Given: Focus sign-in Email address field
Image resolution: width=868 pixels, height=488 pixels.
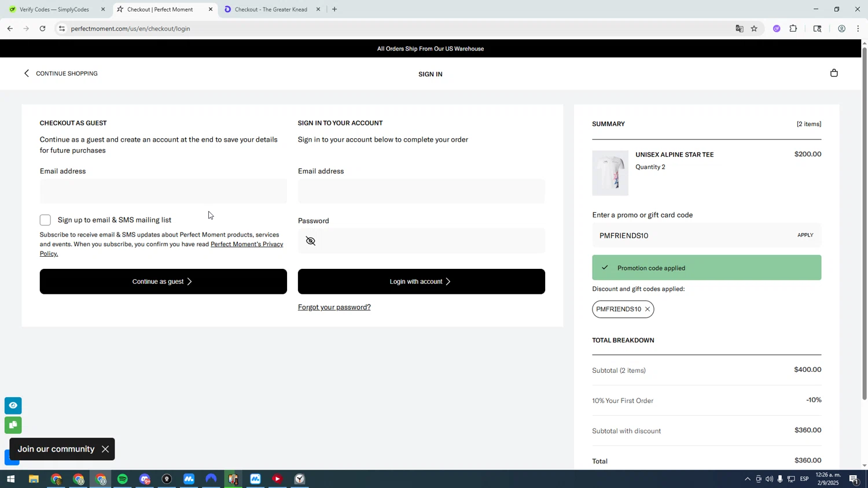Looking at the screenshot, I should [421, 191].
